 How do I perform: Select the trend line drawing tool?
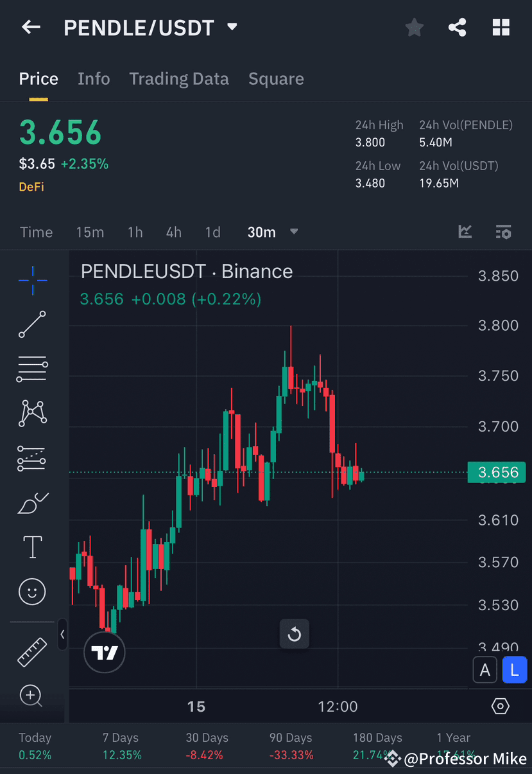pos(31,324)
